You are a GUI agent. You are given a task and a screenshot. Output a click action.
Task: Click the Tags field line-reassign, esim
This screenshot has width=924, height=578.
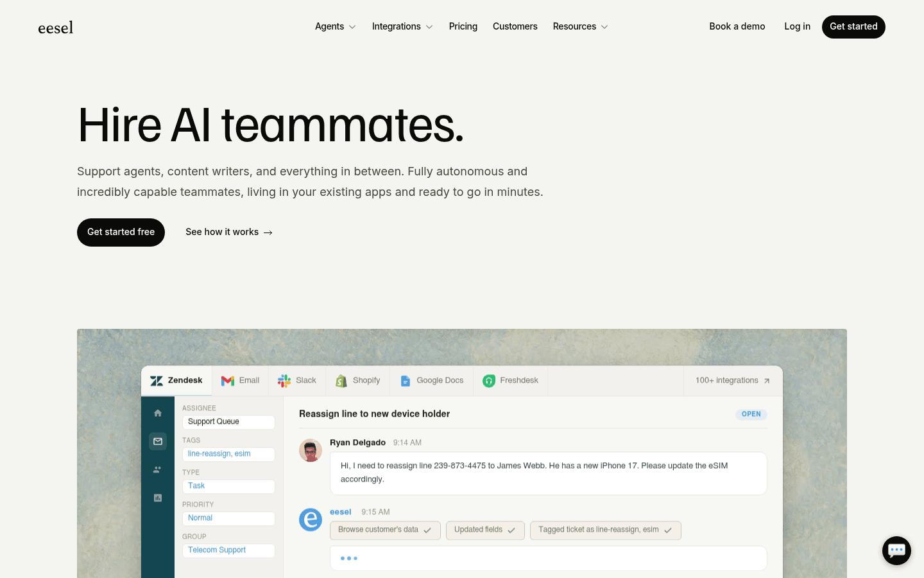228,454
